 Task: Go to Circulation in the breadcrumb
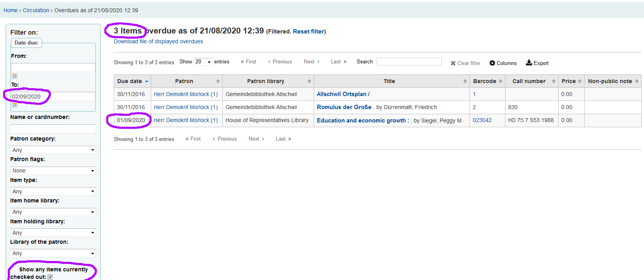[x=36, y=10]
